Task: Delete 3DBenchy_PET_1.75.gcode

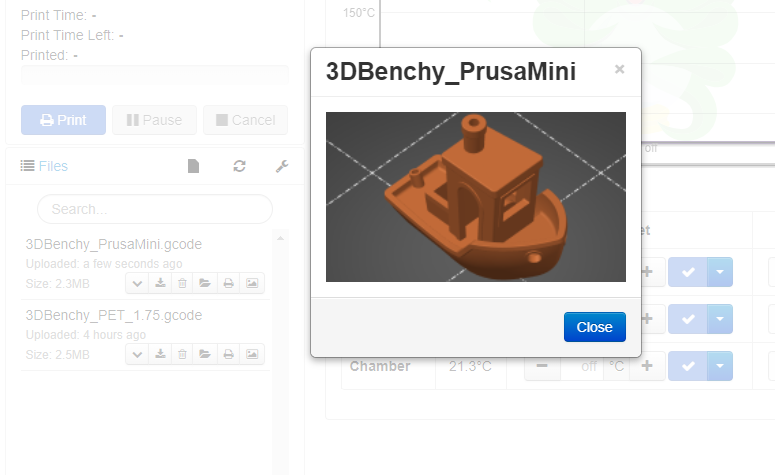Action: (x=182, y=354)
